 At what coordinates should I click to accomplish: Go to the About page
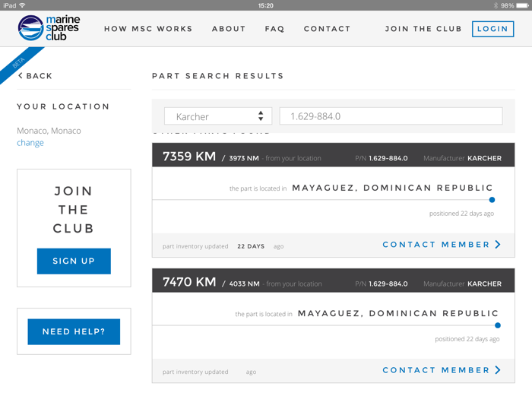click(229, 29)
